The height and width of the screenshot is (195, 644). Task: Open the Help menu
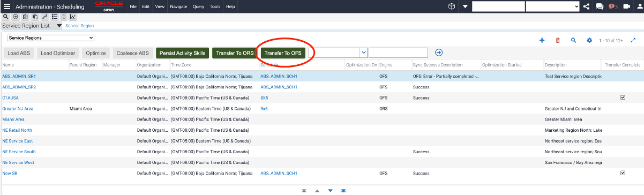(230, 6)
